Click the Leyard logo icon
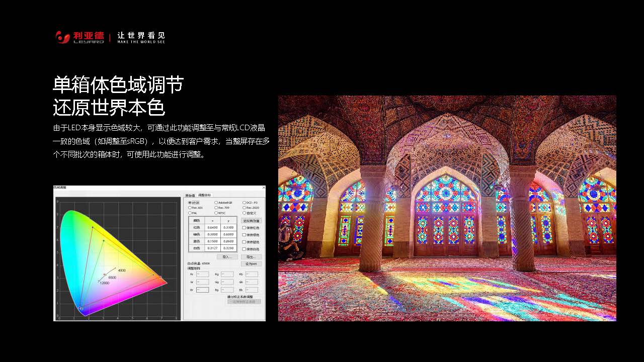The width and height of the screenshot is (644, 362). pyautogui.click(x=62, y=37)
